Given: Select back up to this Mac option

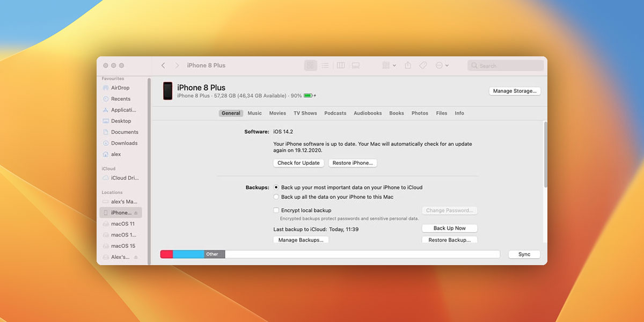Looking at the screenshot, I should 276,197.
